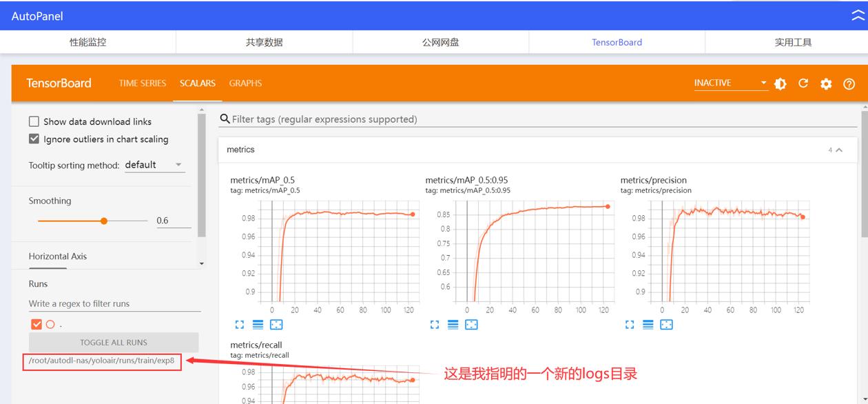Open TensorBoard help question icon
The image size is (868, 404).
click(x=849, y=83)
